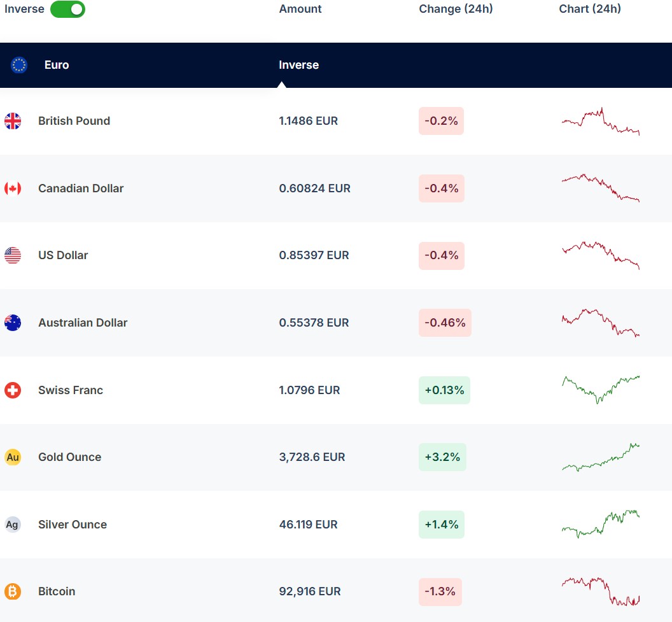Select the Euro base currency row

57,65
